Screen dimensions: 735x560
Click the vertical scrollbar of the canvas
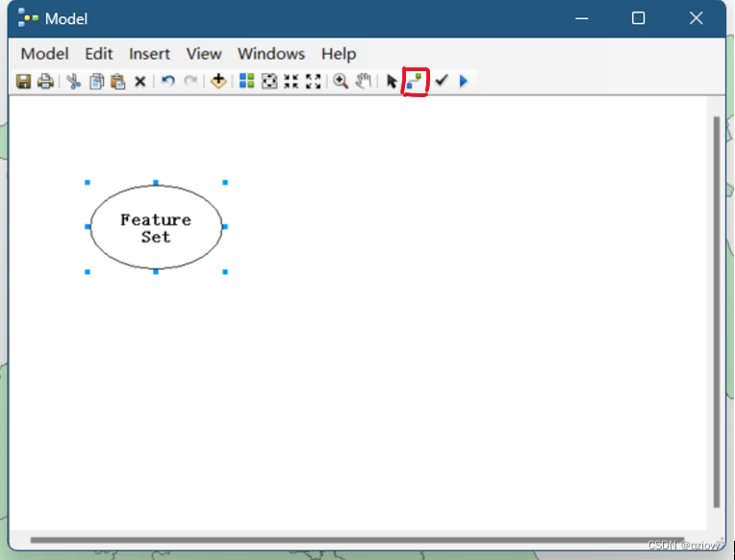coord(717,312)
